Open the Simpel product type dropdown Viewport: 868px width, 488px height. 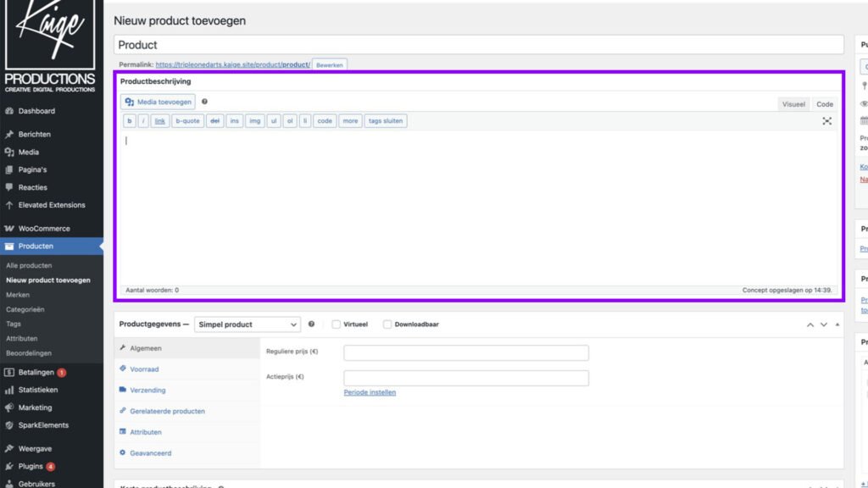pos(248,324)
